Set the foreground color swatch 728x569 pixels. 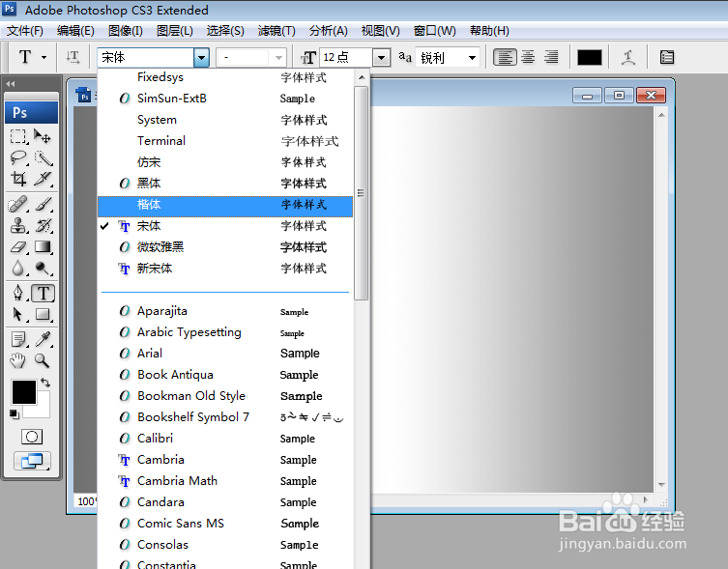[23, 392]
